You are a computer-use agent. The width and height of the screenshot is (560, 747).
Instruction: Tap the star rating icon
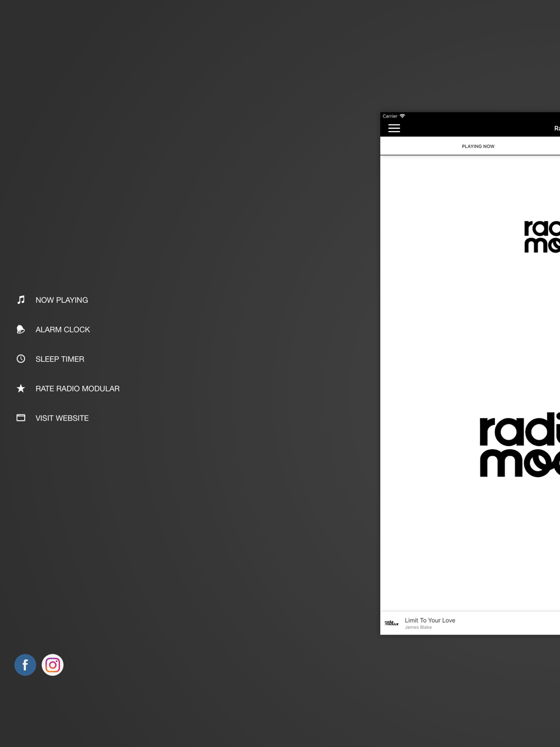pos(21,388)
